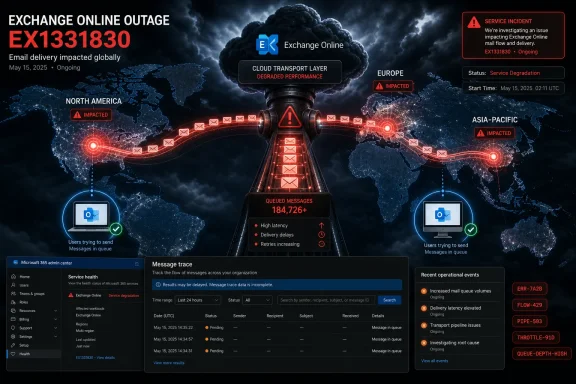Select the Pending row dated 14:34:57
Viewport: 576px width, 384px height.
tap(277, 339)
